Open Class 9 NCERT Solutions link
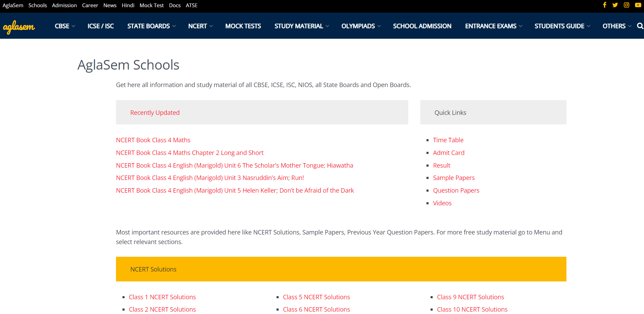 [470, 297]
